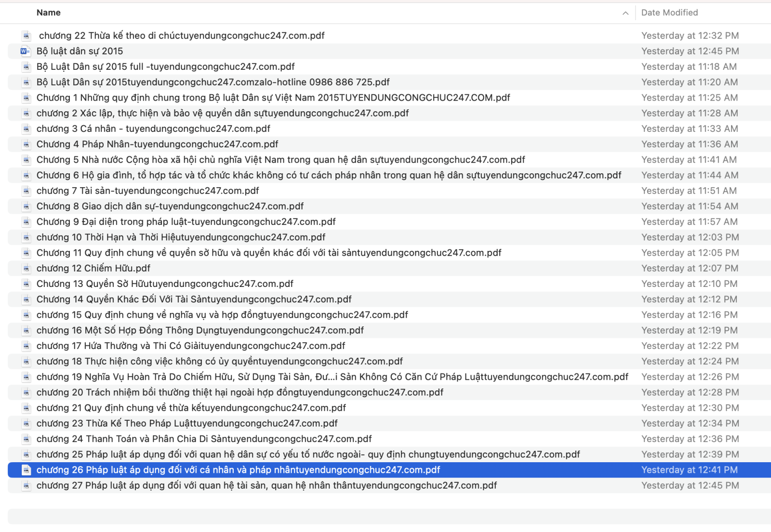Select chương 12 Chiếm Hữu.pdf

93,268
